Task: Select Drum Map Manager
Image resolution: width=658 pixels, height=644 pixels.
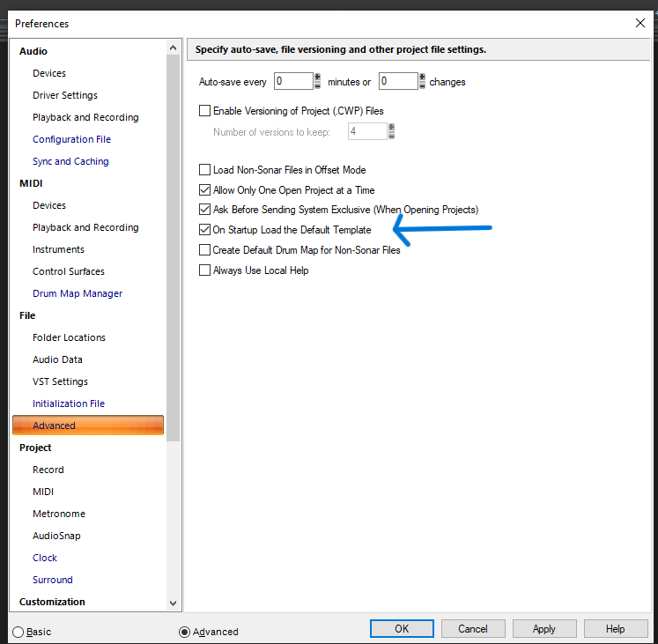Action: (78, 293)
